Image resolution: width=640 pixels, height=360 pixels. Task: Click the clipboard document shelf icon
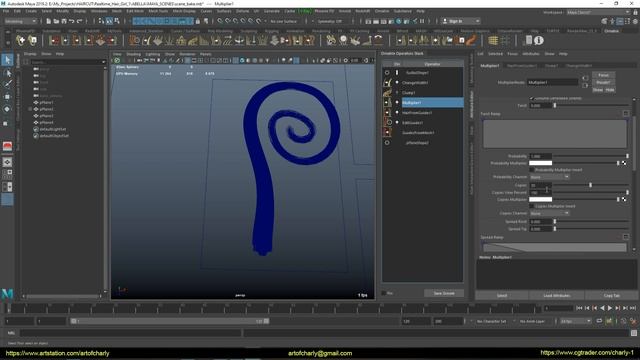point(529,40)
